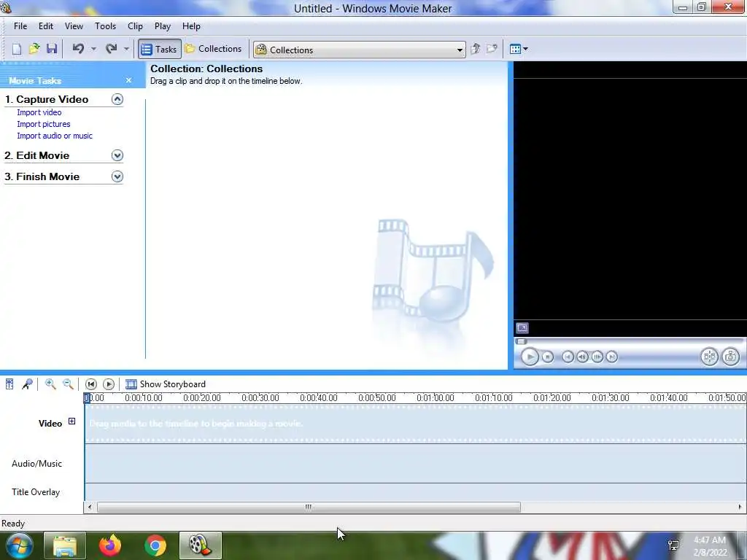Open the Help menu
This screenshot has height=560, width=747.
[192, 26]
